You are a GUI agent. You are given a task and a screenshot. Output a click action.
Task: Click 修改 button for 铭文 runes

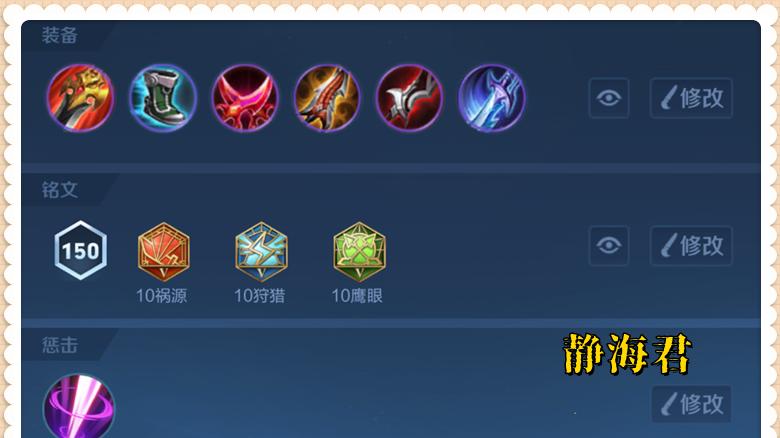pos(691,245)
